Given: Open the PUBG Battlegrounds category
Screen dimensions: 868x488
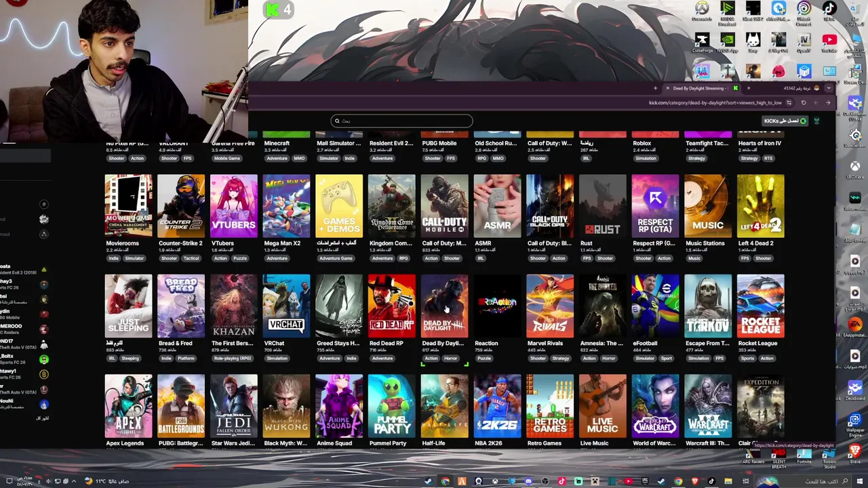Looking at the screenshot, I should pyautogui.click(x=181, y=406).
